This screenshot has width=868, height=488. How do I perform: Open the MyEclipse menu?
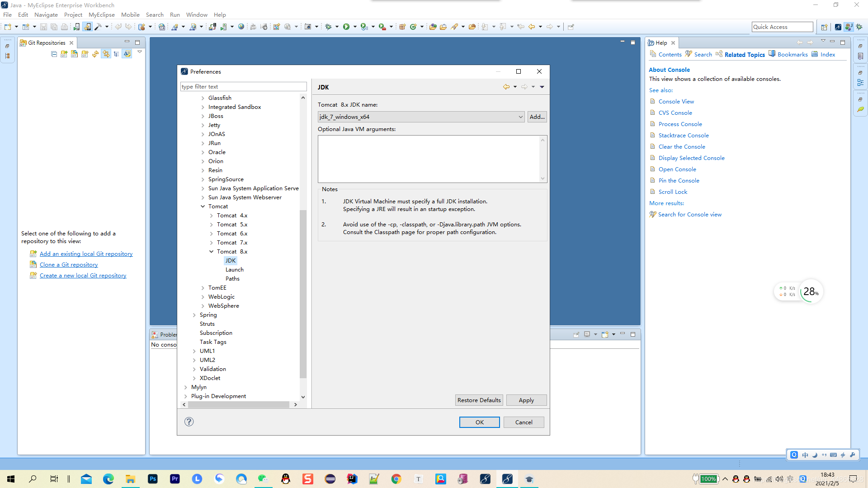click(101, 15)
